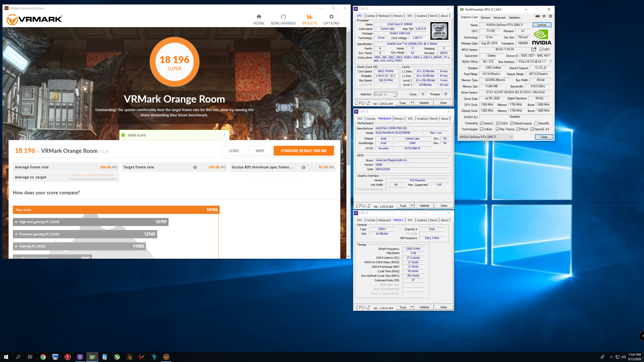Open taskbar search magnifier

click(x=18, y=357)
